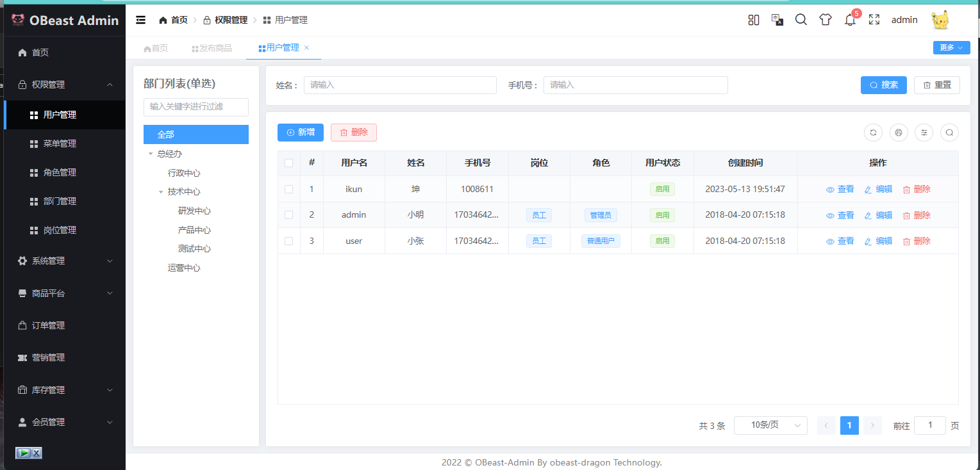
Task: Click the 姓名 search input field
Action: pyautogui.click(x=400, y=85)
